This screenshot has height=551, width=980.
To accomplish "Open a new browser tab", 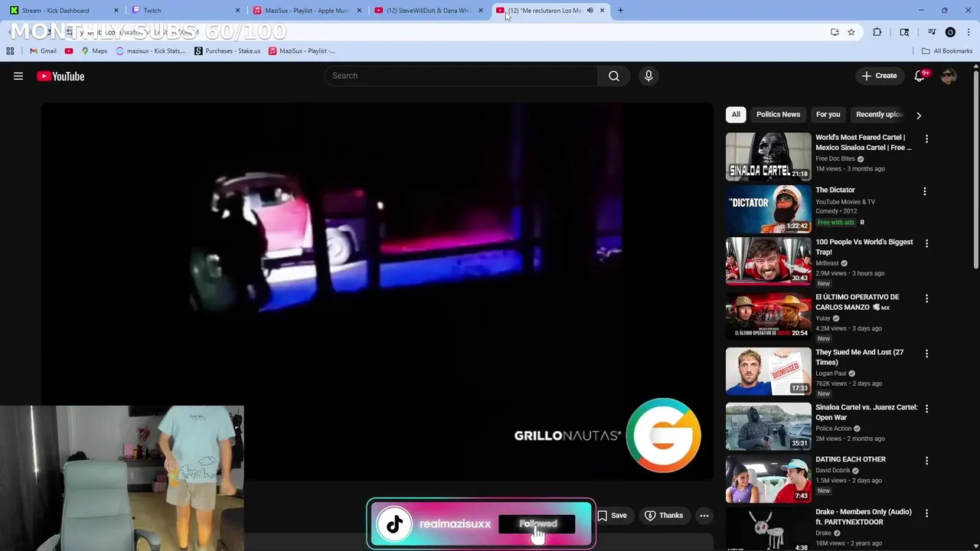I will click(x=620, y=11).
